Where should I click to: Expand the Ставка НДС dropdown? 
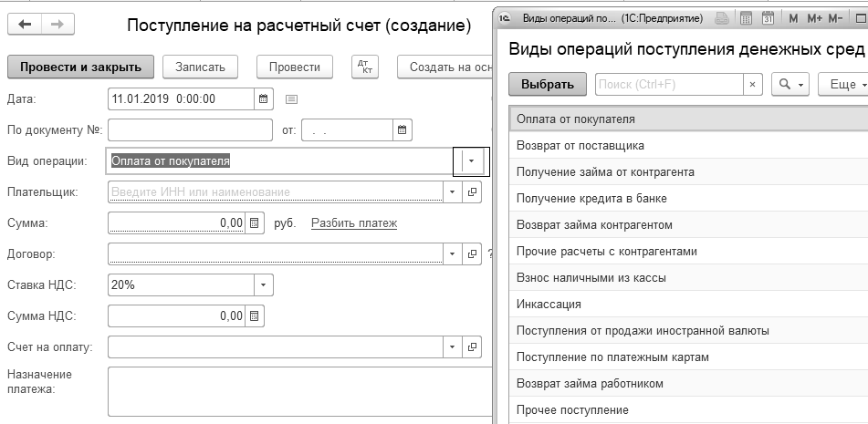[x=263, y=284]
